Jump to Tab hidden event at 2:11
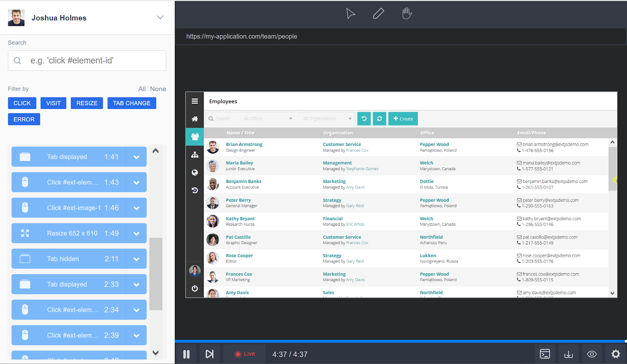This screenshot has width=627, height=364. [69, 259]
